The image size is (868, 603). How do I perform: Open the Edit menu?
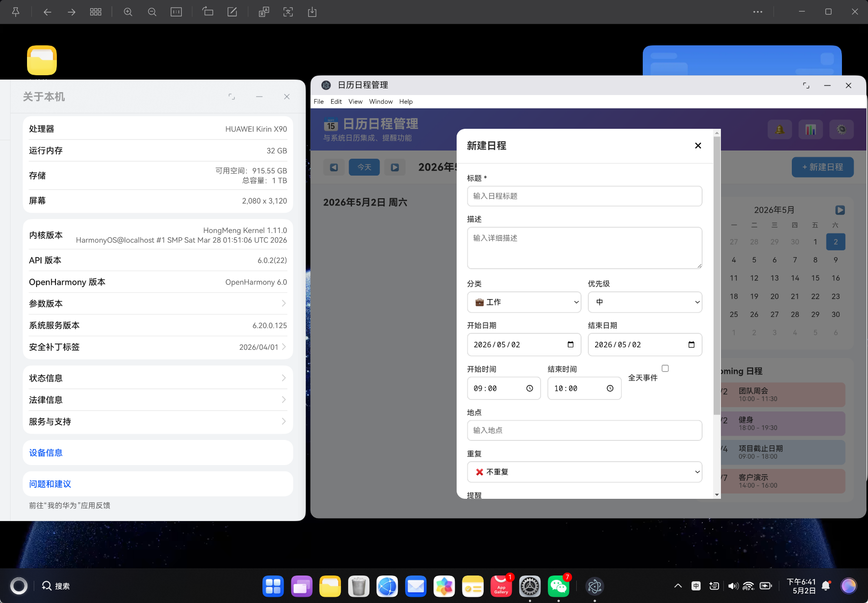[x=336, y=101]
